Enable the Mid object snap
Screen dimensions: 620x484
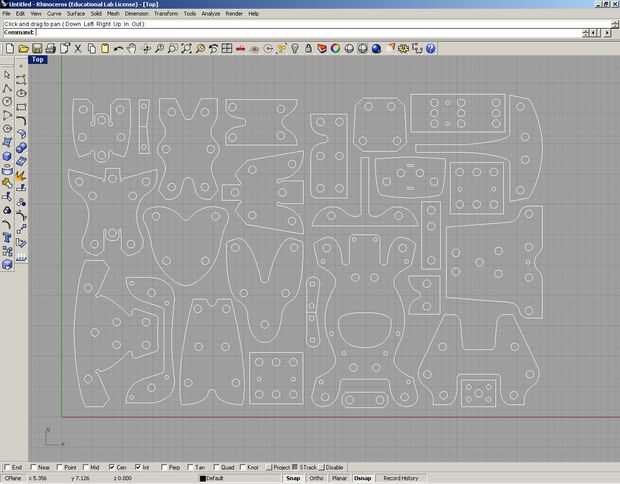(x=91, y=467)
